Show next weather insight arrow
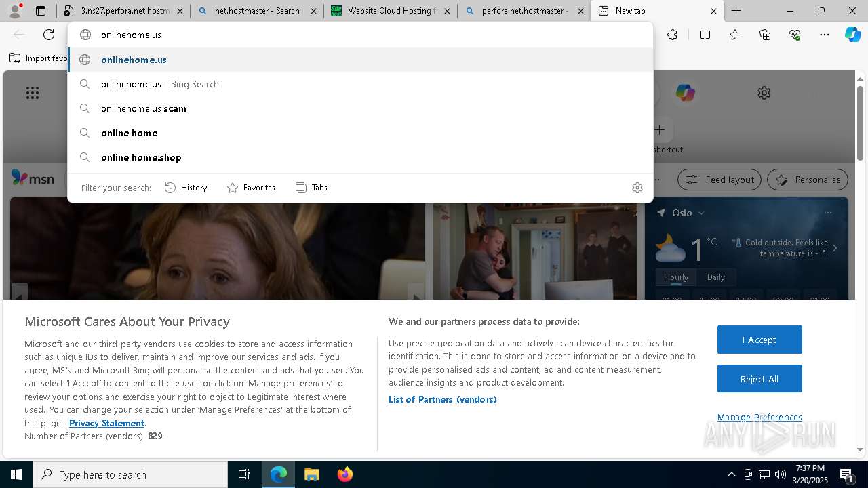Viewport: 868px width, 488px height. [835, 248]
